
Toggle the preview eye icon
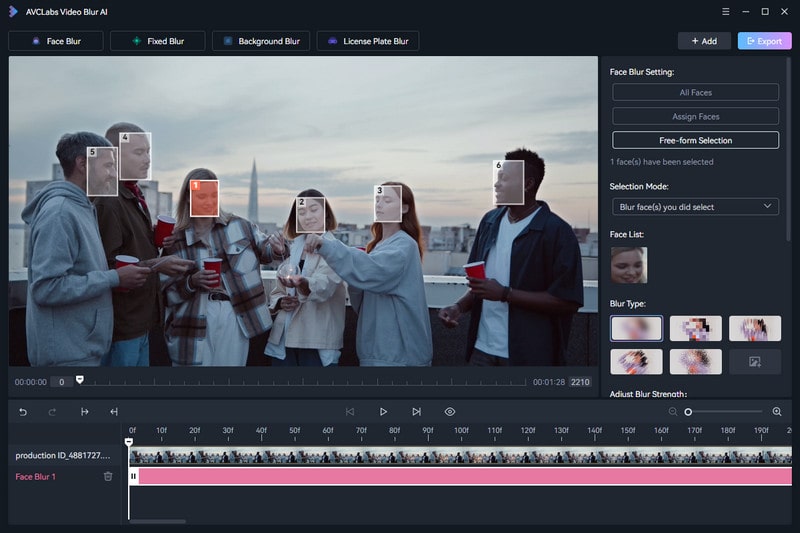(x=450, y=411)
